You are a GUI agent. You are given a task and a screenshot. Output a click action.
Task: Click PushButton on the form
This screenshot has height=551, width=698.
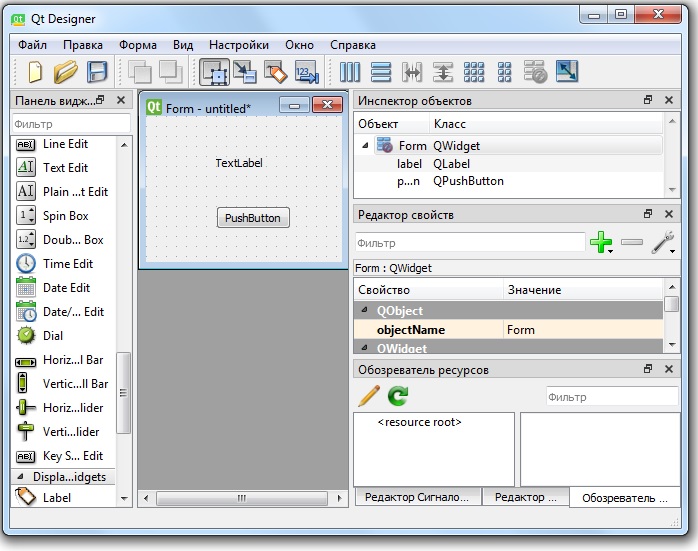[253, 218]
